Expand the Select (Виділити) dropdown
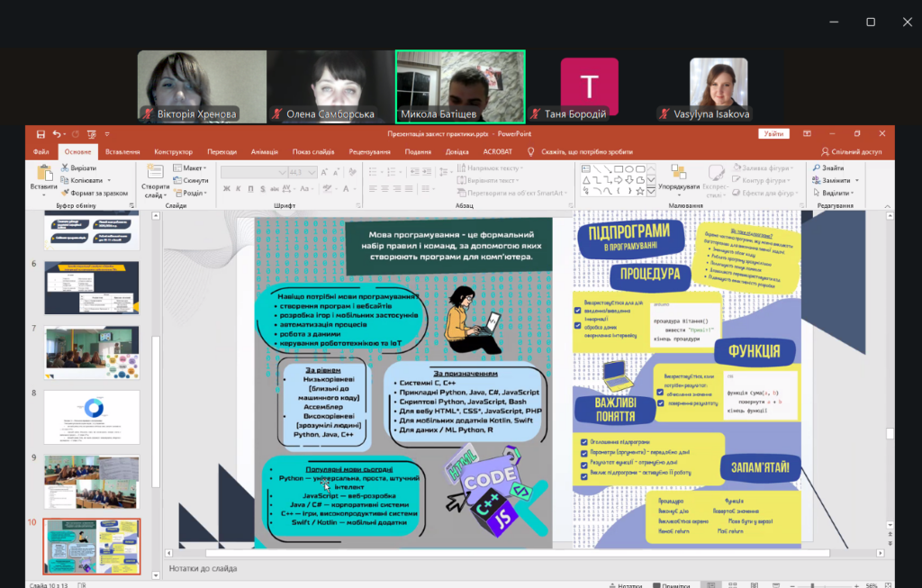This screenshot has height=588, width=922. point(834,193)
